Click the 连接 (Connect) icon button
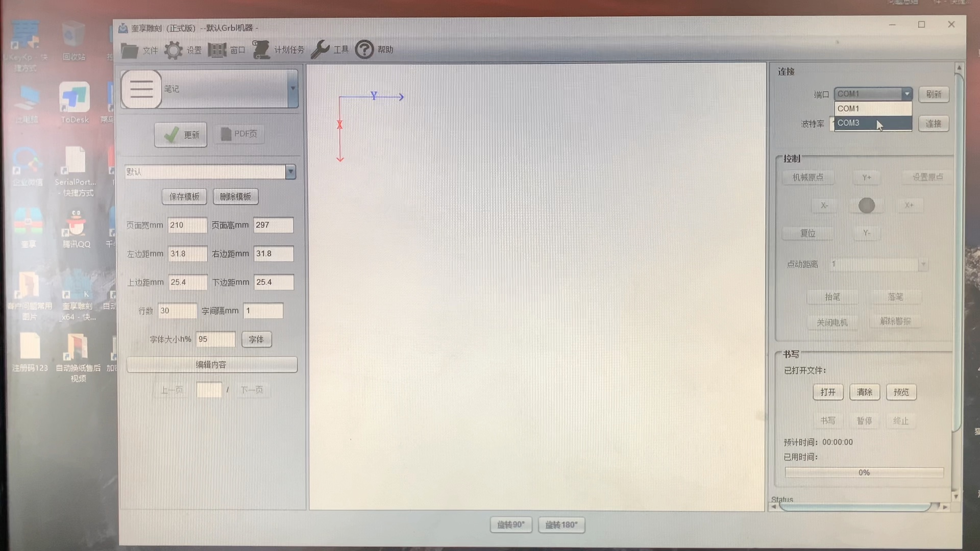 tap(934, 123)
